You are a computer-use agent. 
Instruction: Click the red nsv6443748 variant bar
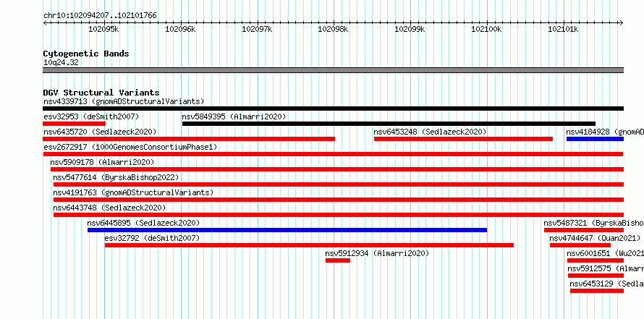(339, 215)
